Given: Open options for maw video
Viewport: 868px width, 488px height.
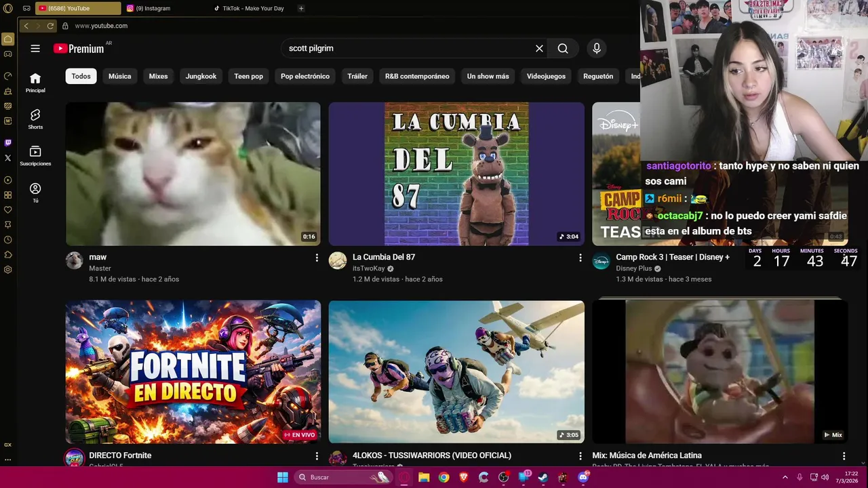Looking at the screenshot, I should (317, 258).
